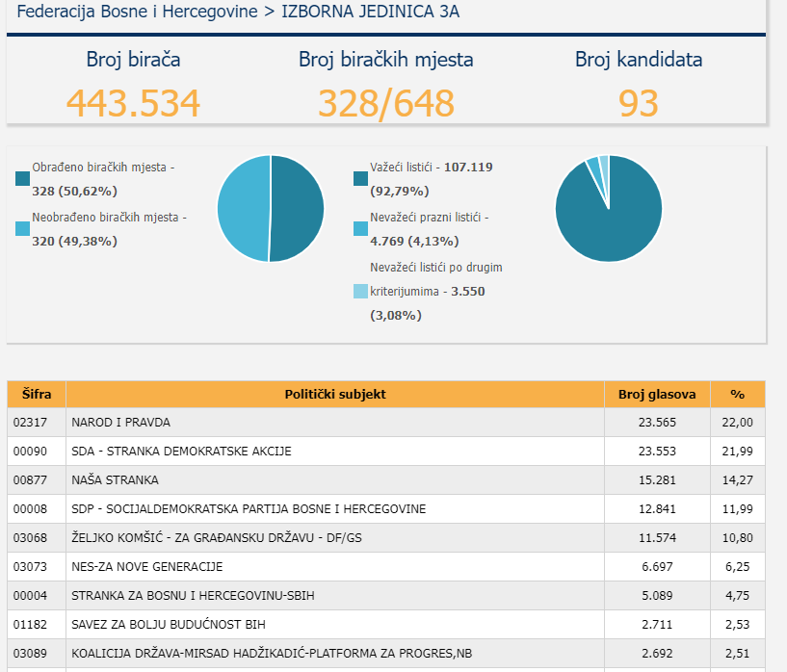Click the pale blue swatch for Nevažeći listići po drugim kriterijumima
787x672 pixels.
point(361,292)
